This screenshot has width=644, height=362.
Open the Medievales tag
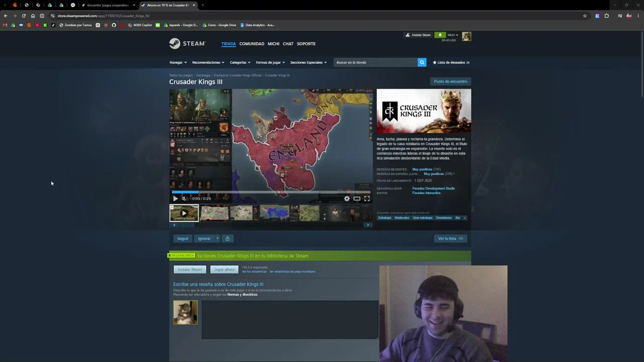(x=402, y=218)
